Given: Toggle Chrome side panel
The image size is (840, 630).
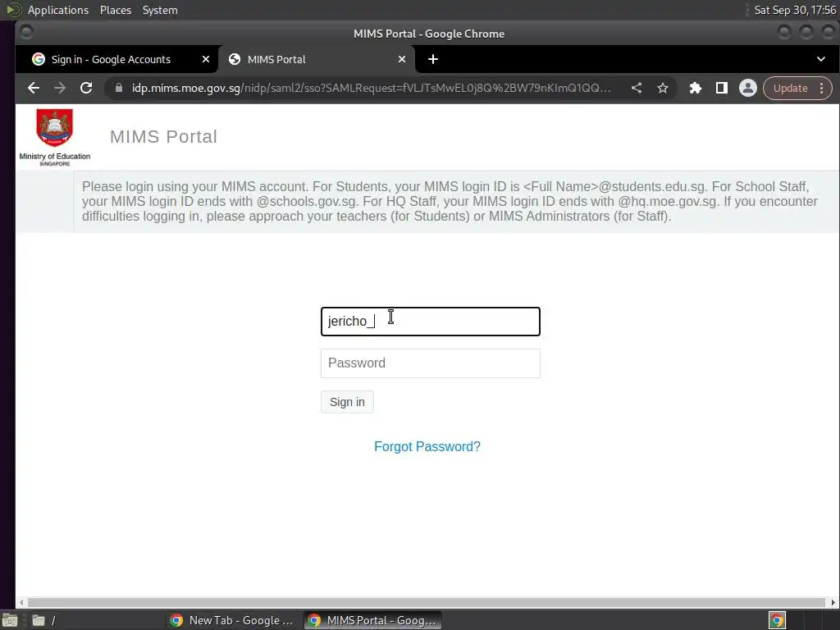Looking at the screenshot, I should (x=722, y=88).
